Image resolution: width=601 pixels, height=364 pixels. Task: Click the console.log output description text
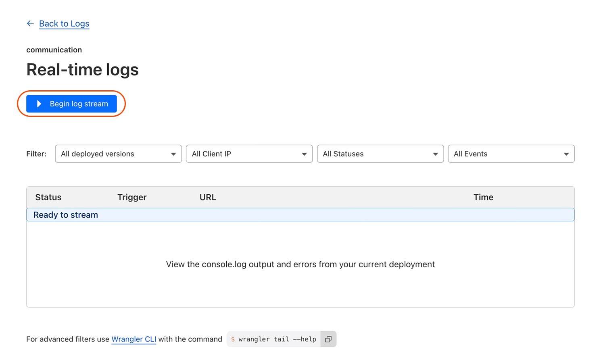[x=300, y=264]
